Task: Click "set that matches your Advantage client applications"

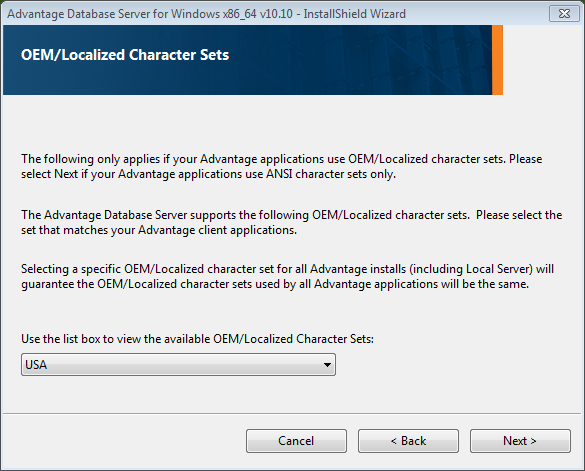Action: tap(159, 230)
